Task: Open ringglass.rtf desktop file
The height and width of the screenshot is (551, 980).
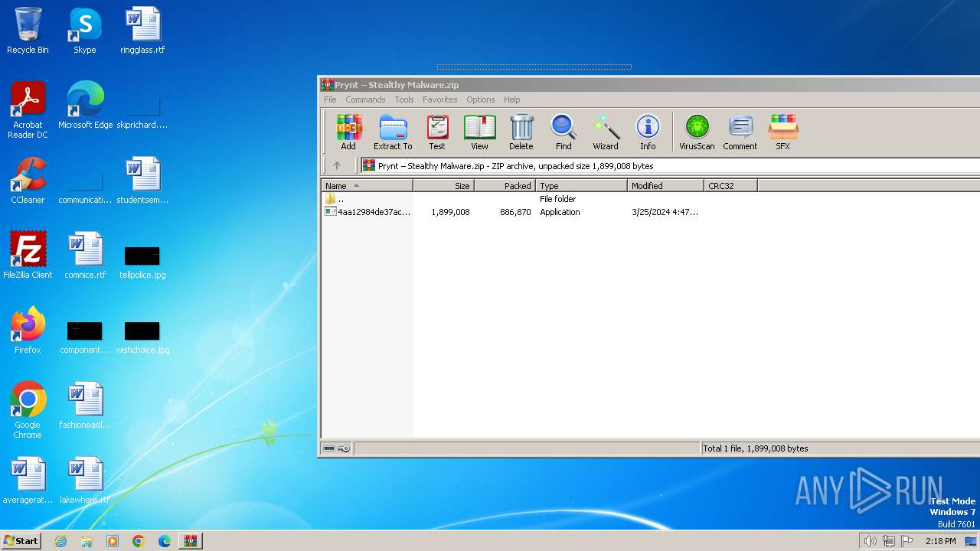Action: pos(142,31)
